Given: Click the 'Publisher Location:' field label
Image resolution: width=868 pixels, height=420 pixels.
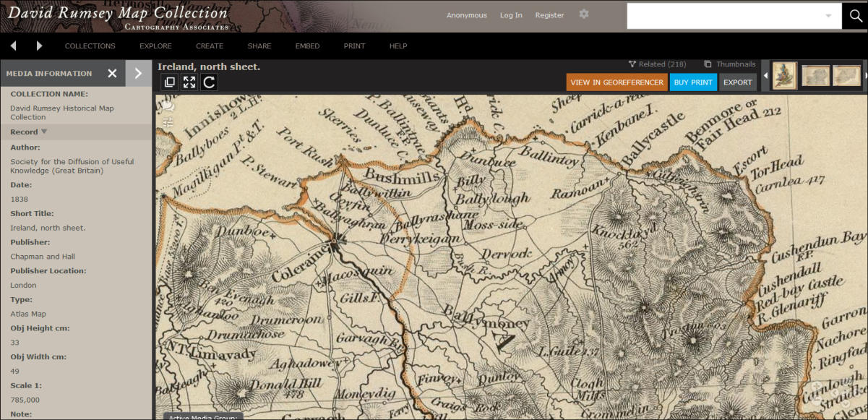Looking at the screenshot, I should point(48,271).
